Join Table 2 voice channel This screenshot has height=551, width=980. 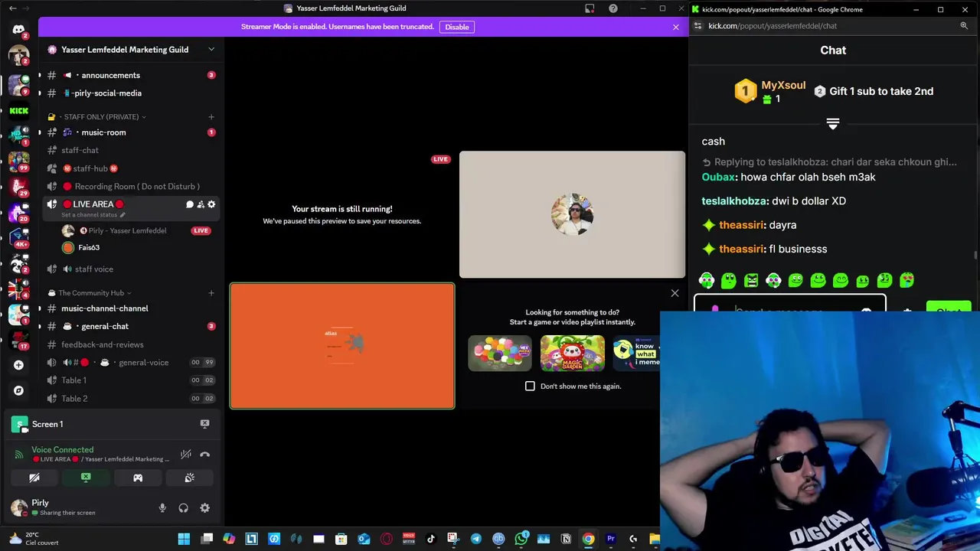[131, 399]
